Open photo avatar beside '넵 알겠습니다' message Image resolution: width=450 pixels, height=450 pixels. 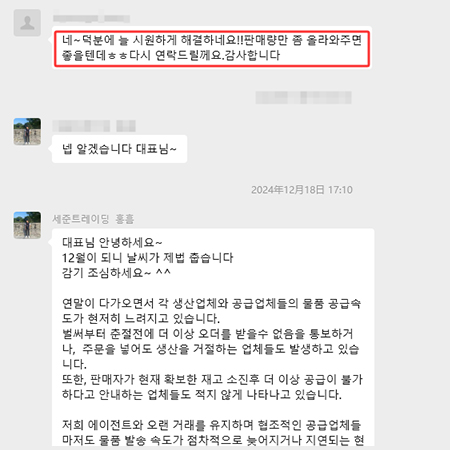tap(27, 131)
